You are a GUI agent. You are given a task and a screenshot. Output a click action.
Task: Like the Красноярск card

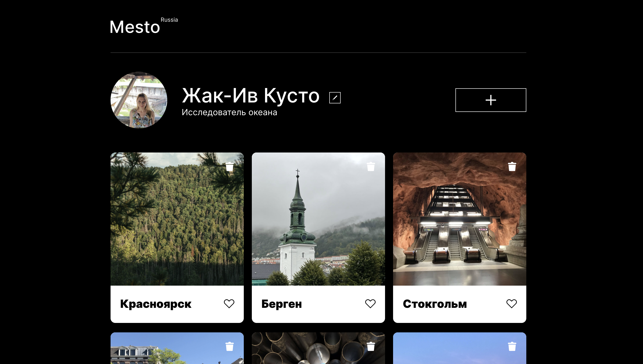(x=229, y=304)
